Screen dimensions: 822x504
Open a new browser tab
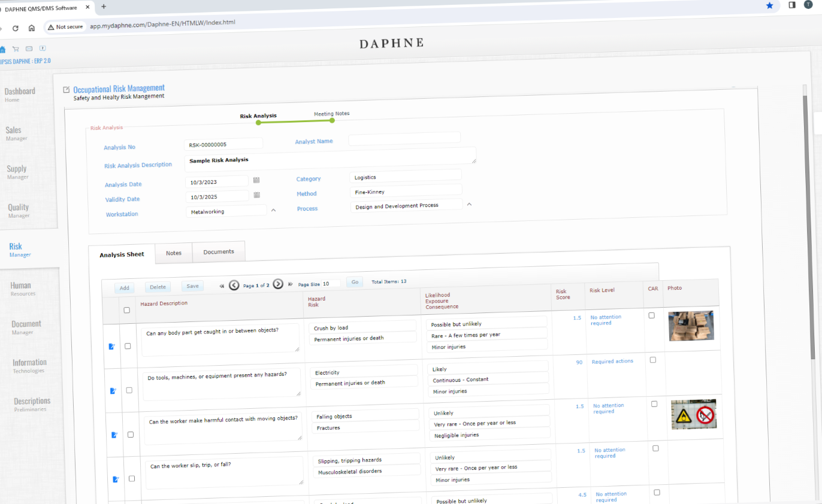click(x=104, y=7)
